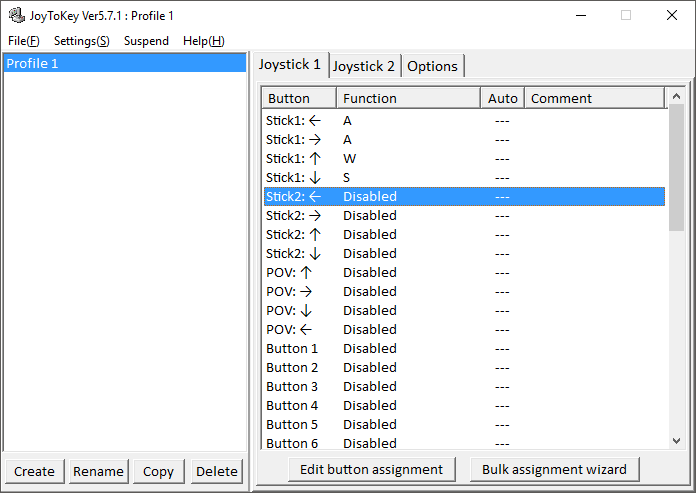Open the Help menu

click(x=203, y=41)
